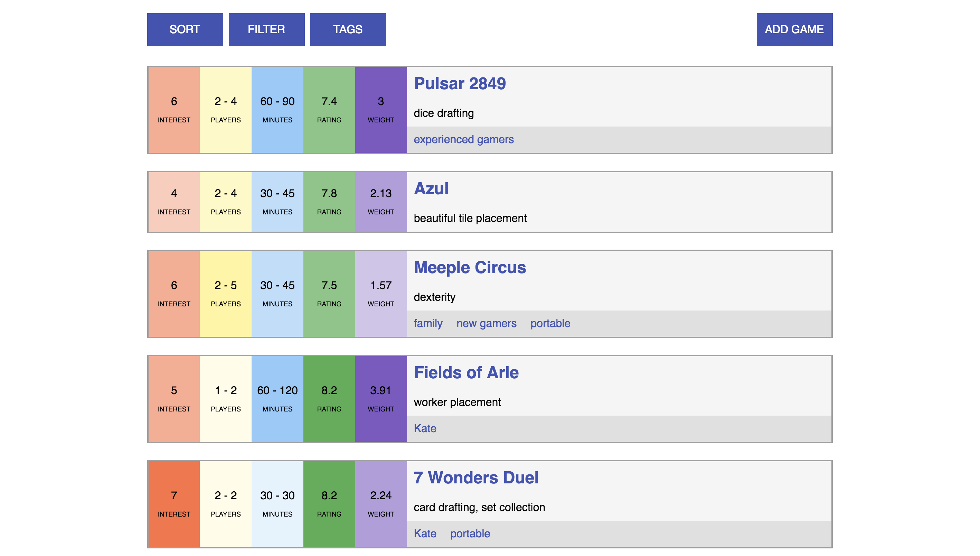
Task: Open the 7 Wonders Duel title
Action: tap(476, 477)
